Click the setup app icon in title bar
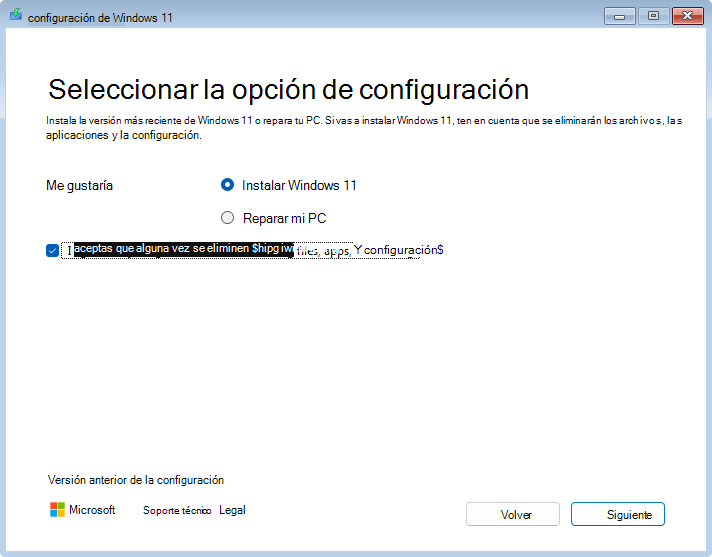Screen dimensions: 712x557 (16, 15)
